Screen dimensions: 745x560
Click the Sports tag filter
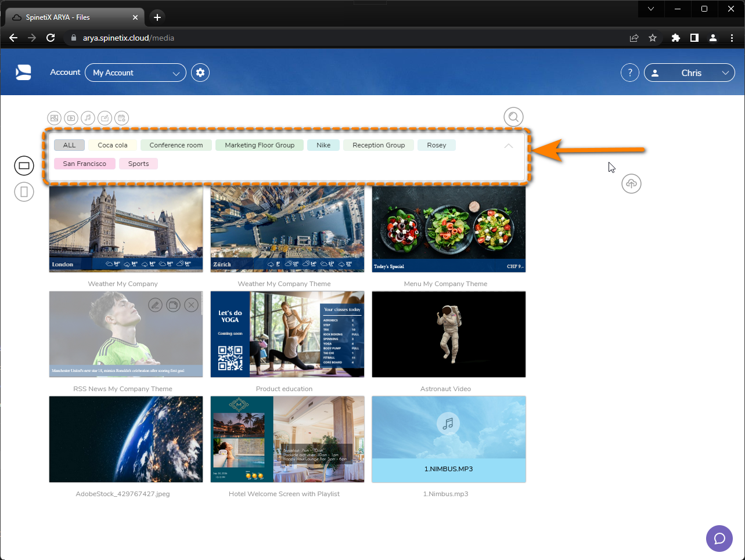[138, 163]
